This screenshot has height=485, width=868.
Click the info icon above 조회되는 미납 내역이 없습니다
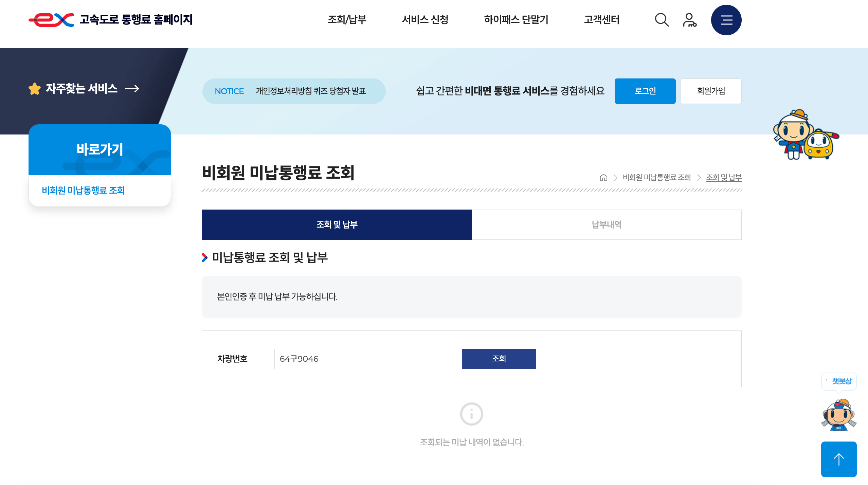[471, 414]
